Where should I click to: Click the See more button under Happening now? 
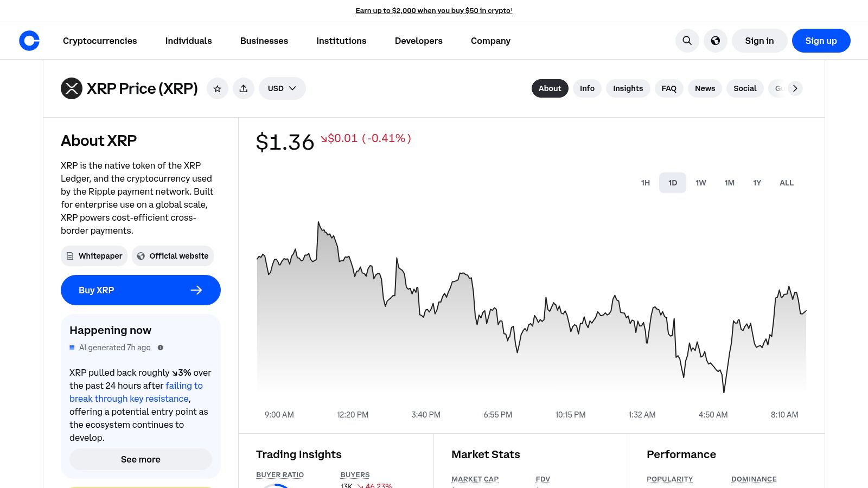point(141,459)
